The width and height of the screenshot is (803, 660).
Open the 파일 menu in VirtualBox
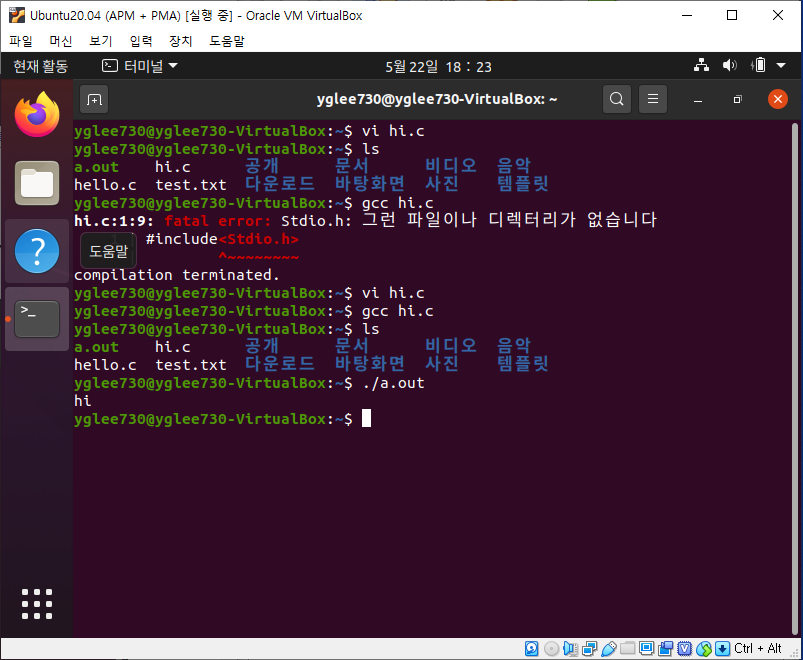20,41
